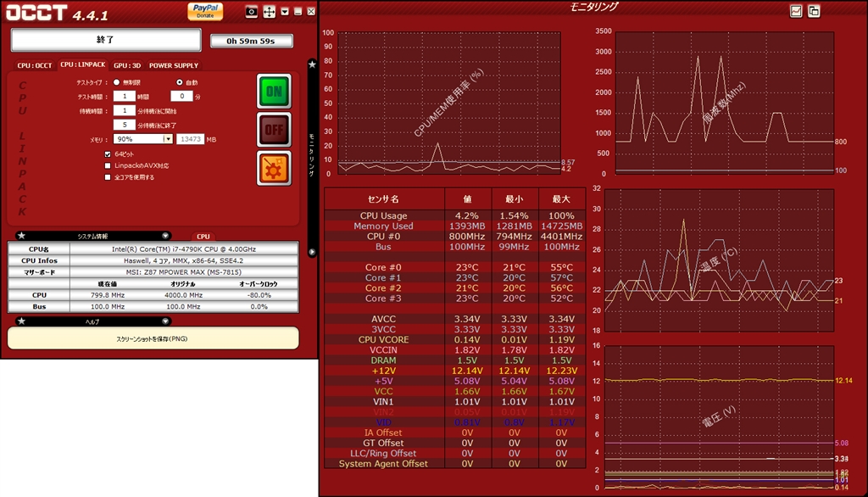Click the 電圧(V) voltage graph
The image size is (868, 497).
click(x=719, y=417)
